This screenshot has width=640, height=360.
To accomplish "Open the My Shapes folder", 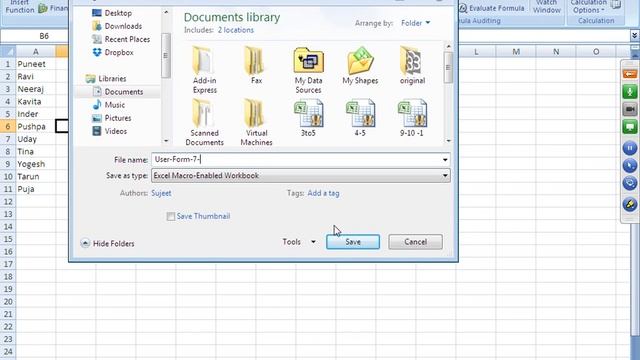I will point(360,66).
